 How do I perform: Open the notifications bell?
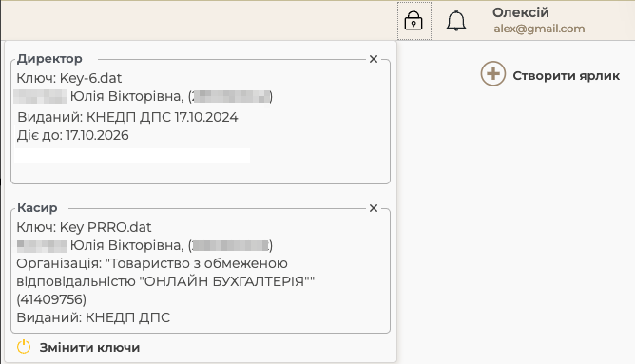pyautogui.click(x=456, y=21)
